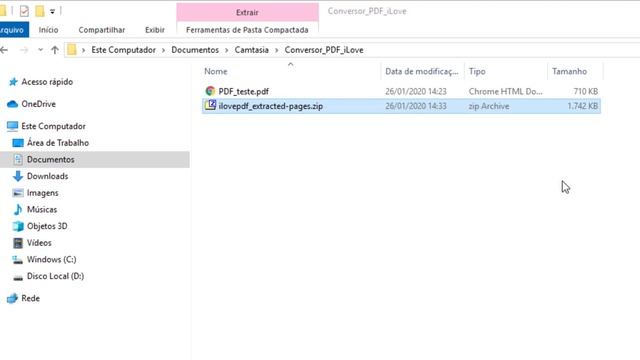Select ilovepdf_extracted-pages.zip file name
Viewport: 640px width, 360px height.
[x=271, y=106]
